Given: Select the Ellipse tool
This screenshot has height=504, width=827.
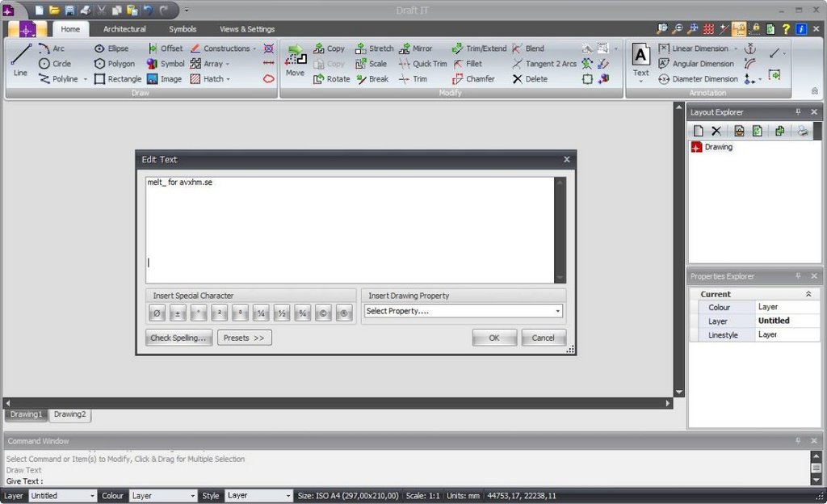Looking at the screenshot, I should point(111,48).
